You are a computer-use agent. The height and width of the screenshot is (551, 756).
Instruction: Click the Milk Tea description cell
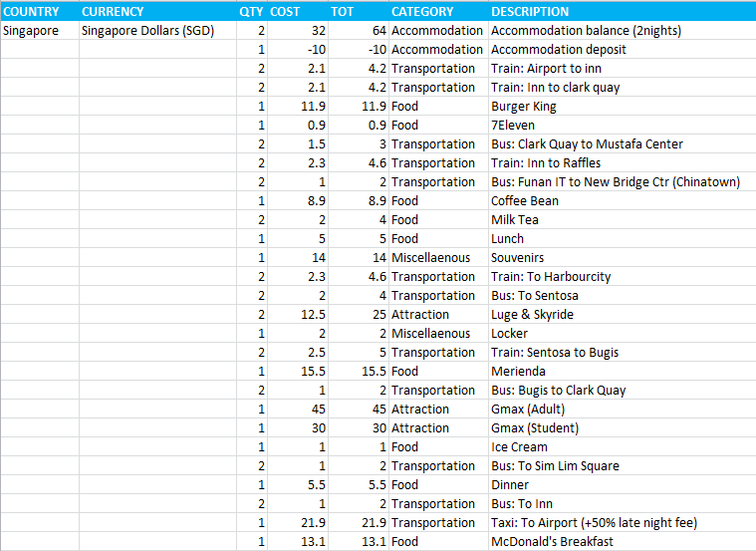click(622, 219)
